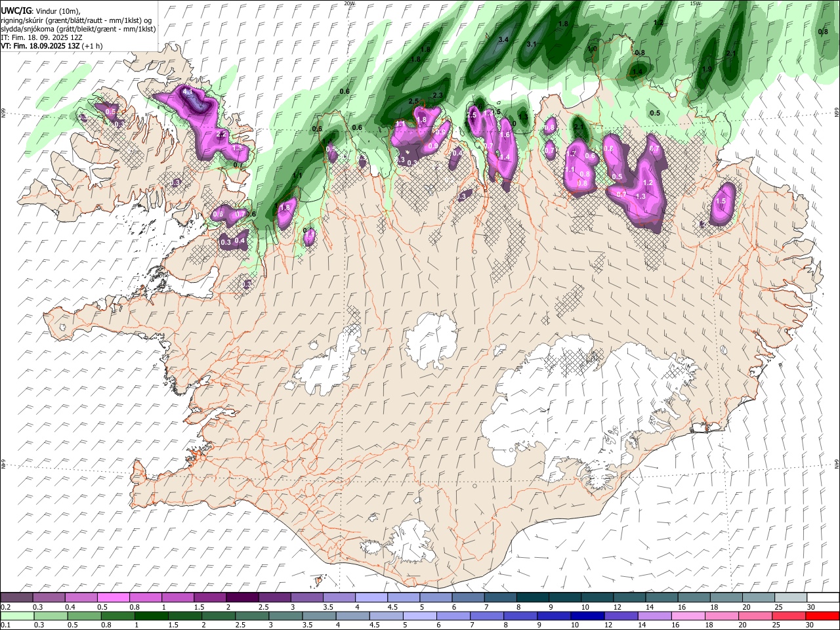Pick upper scale swatch between 18 and 20

point(725,598)
